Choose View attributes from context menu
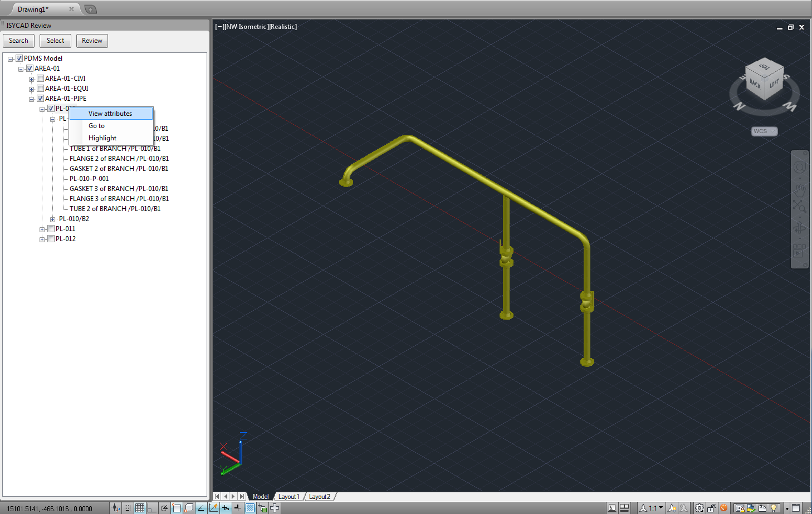 111,114
